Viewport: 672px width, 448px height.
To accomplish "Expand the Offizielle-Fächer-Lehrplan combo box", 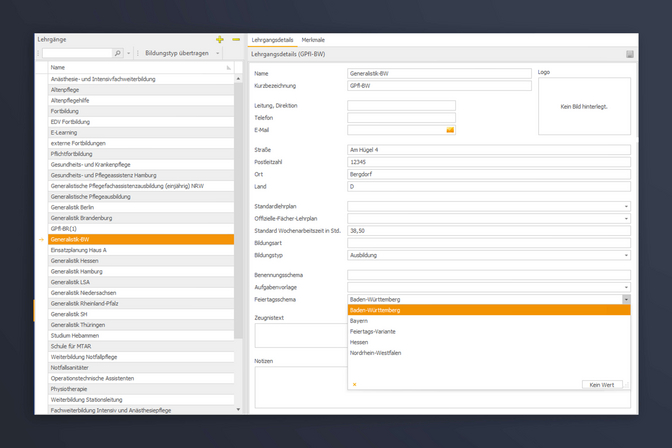I will coord(626,219).
